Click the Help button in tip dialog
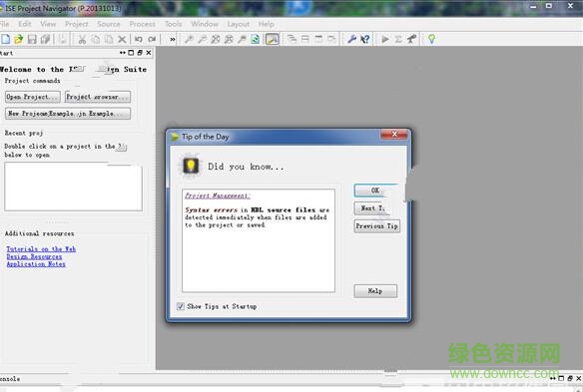The height and width of the screenshot is (392, 583). point(375,291)
